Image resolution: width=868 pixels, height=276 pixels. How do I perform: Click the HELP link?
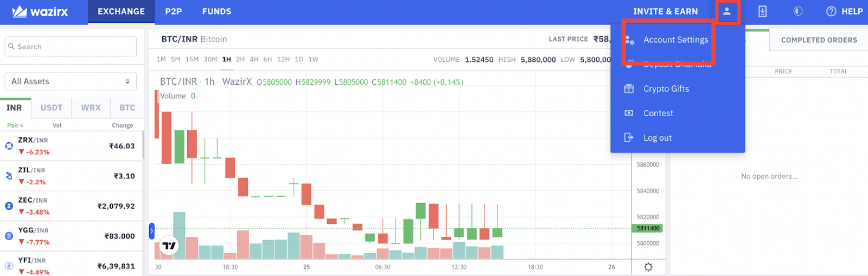pos(852,11)
